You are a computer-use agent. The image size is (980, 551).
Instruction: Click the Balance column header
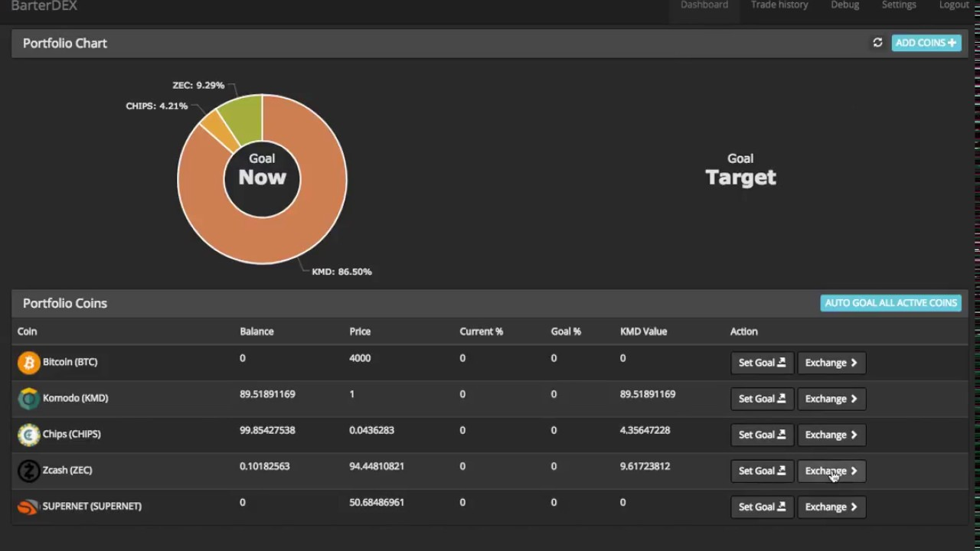coord(256,331)
